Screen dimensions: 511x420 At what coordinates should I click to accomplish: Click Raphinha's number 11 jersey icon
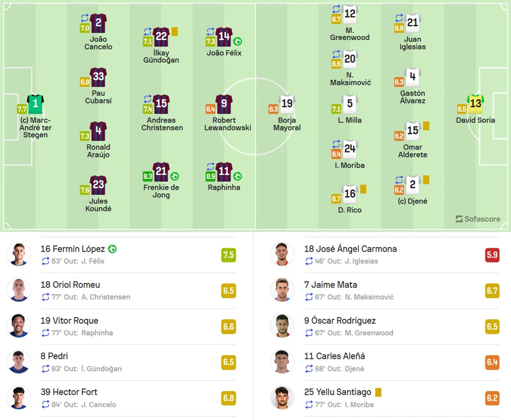tap(224, 171)
